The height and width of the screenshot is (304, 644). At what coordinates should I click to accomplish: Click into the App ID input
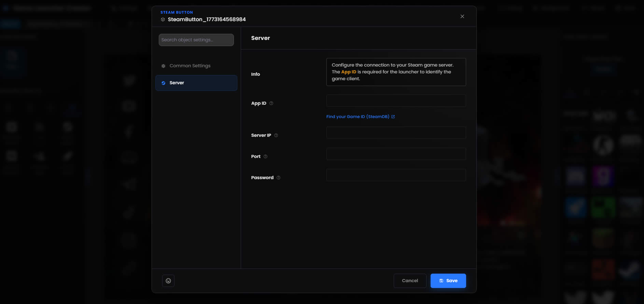coord(396,101)
